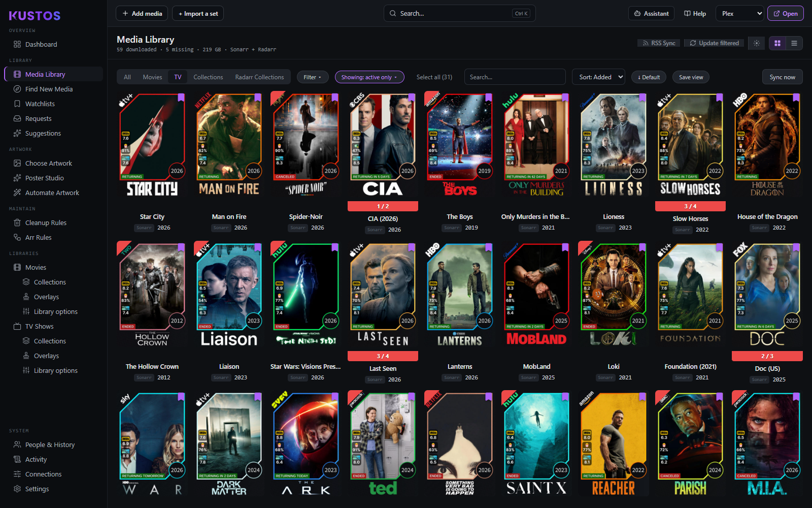This screenshot has width=812, height=508.
Task: Click the RSS Sync button
Action: pyautogui.click(x=659, y=43)
